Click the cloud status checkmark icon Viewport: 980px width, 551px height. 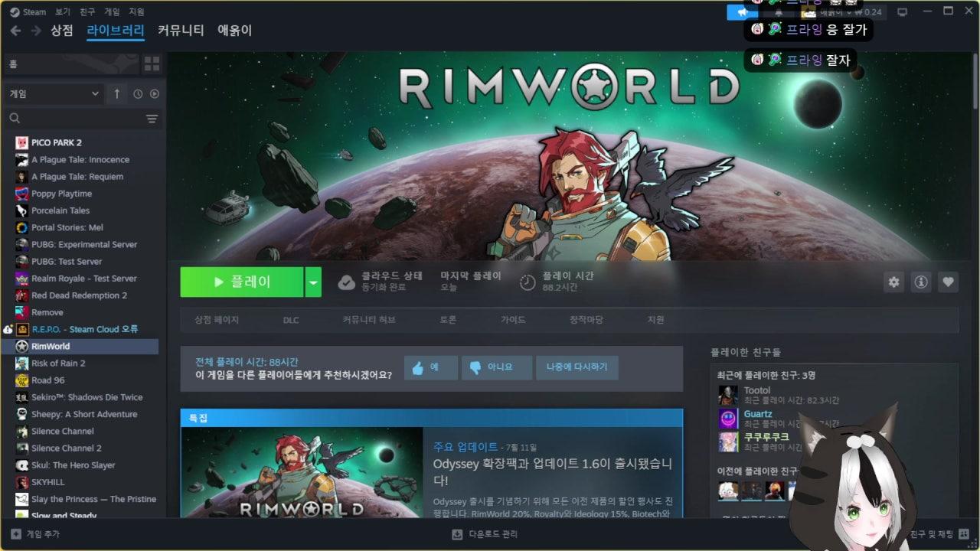(347, 282)
